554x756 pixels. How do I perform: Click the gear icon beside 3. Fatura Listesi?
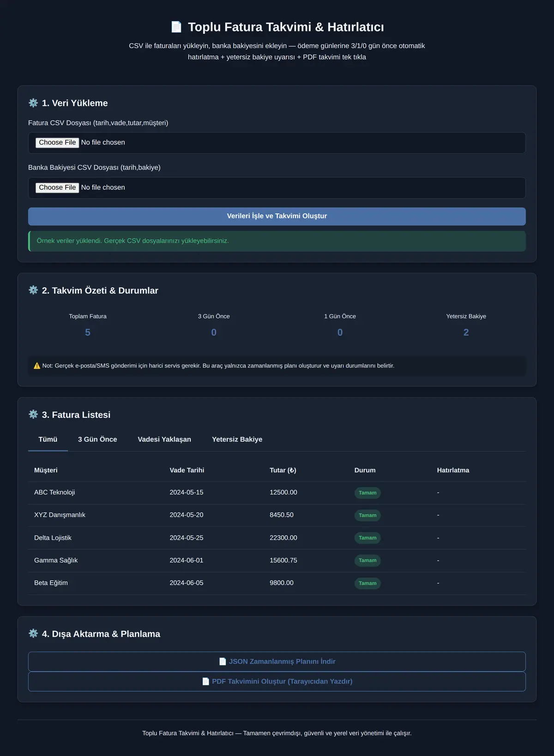click(x=33, y=414)
